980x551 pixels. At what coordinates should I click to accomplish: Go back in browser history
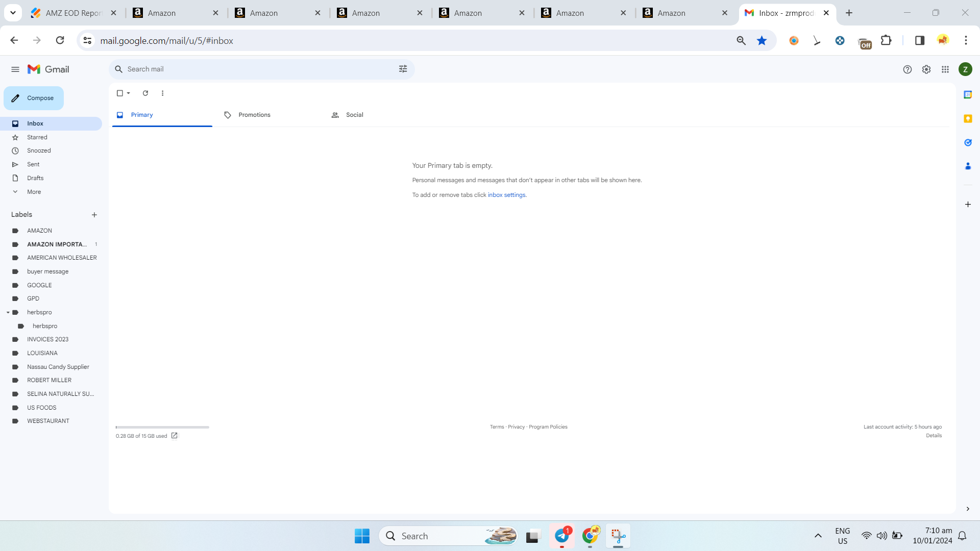[14, 40]
